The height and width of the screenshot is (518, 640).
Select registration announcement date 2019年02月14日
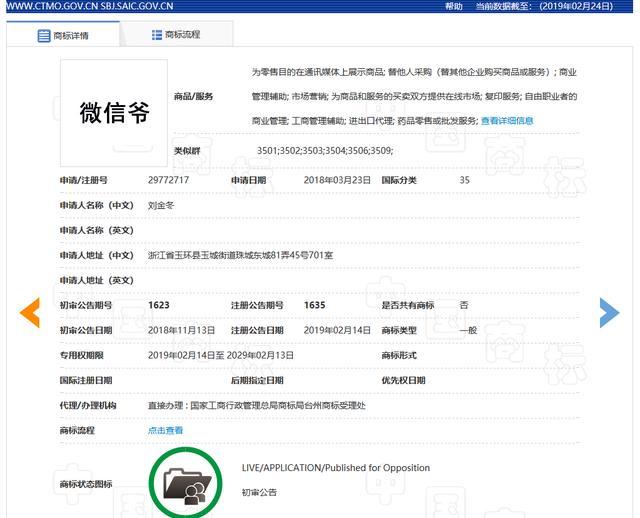[337, 330]
